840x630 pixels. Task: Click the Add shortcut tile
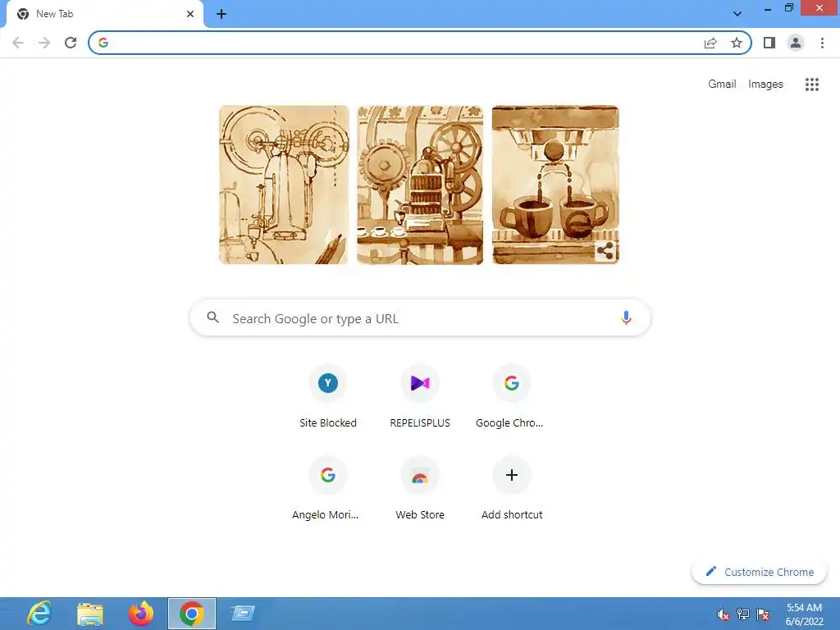coord(512,487)
